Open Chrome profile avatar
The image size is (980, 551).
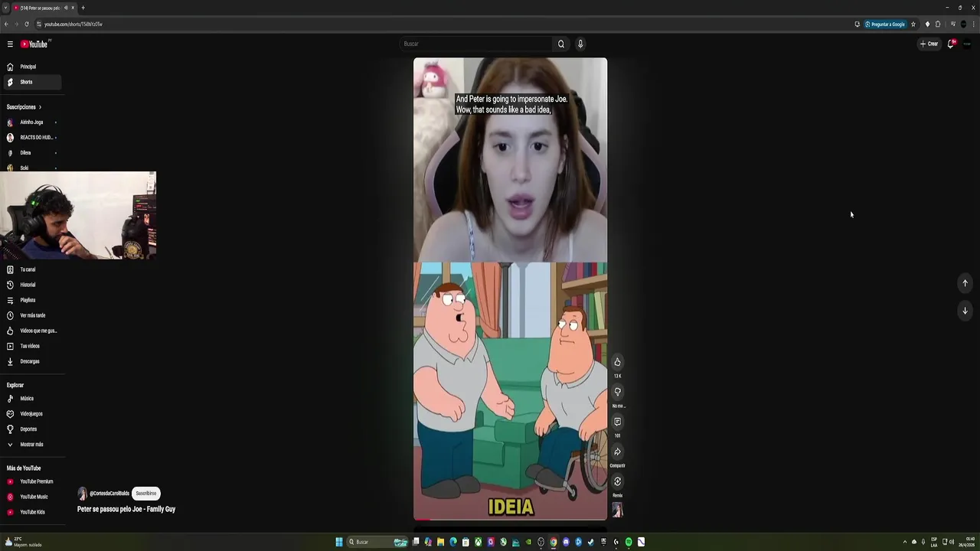(963, 24)
